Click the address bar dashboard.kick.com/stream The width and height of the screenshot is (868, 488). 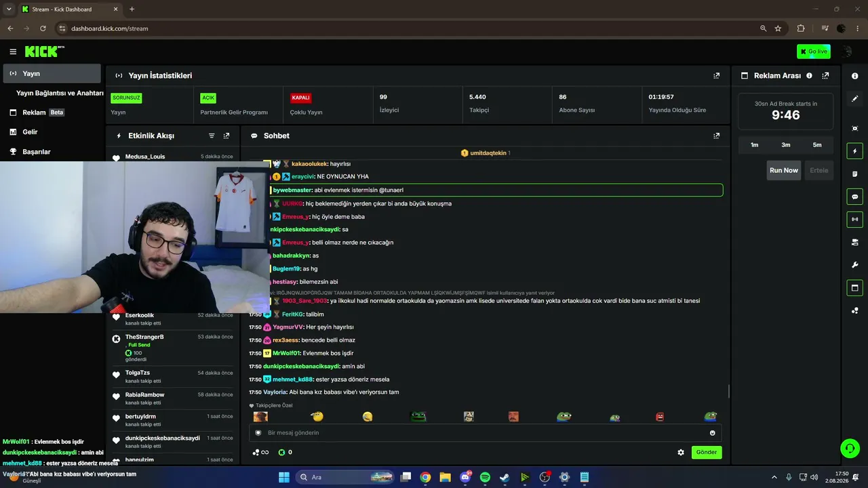(110, 28)
